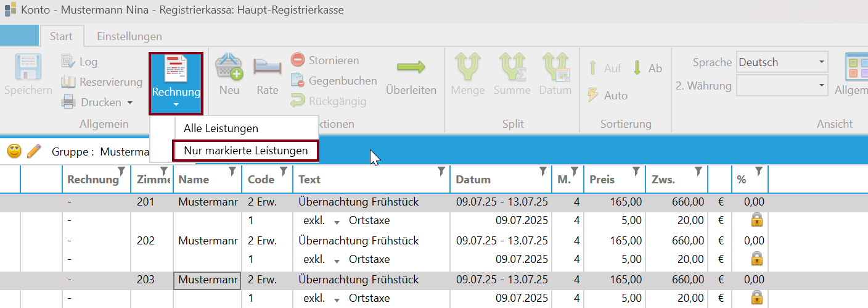The image size is (868, 308).
Task: Click the Auto sort lightning icon
Action: (593, 95)
